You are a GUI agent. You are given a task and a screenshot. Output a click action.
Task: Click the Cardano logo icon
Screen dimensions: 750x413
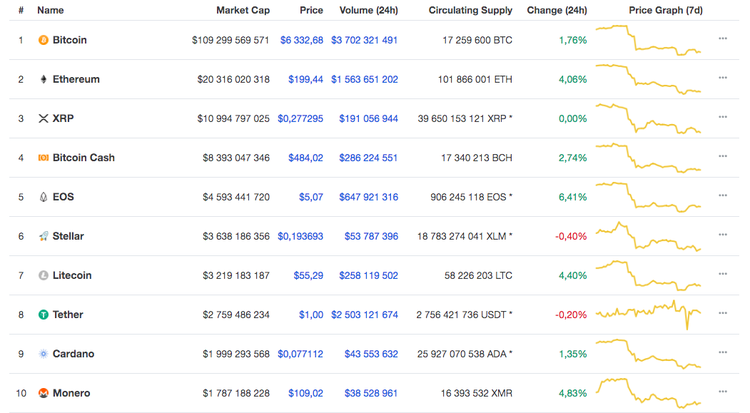43,354
